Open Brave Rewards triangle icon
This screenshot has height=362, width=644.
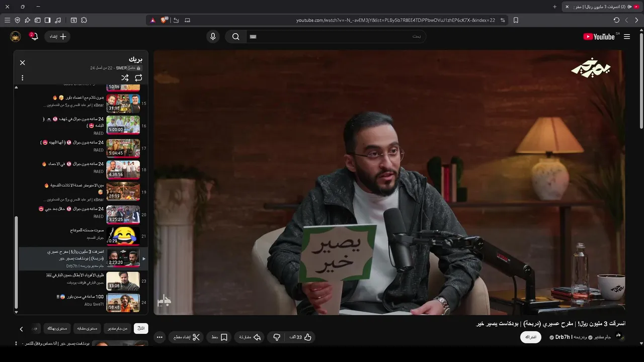click(x=152, y=20)
